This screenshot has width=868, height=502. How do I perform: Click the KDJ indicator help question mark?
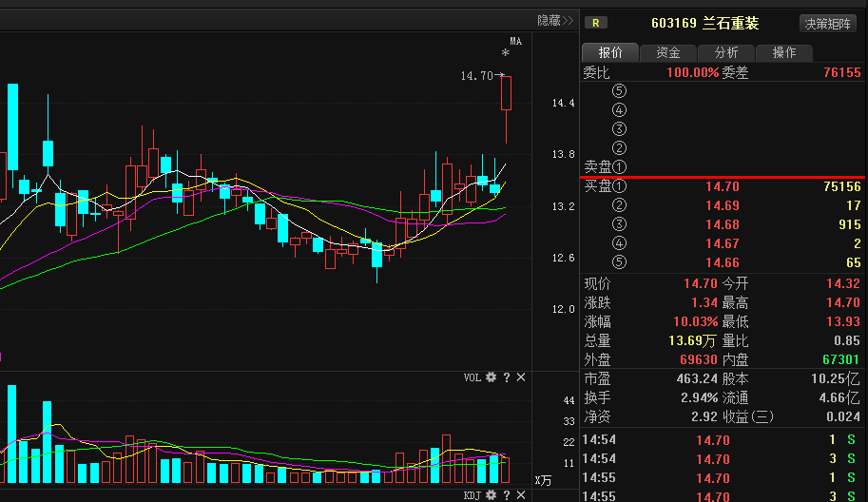(507, 495)
